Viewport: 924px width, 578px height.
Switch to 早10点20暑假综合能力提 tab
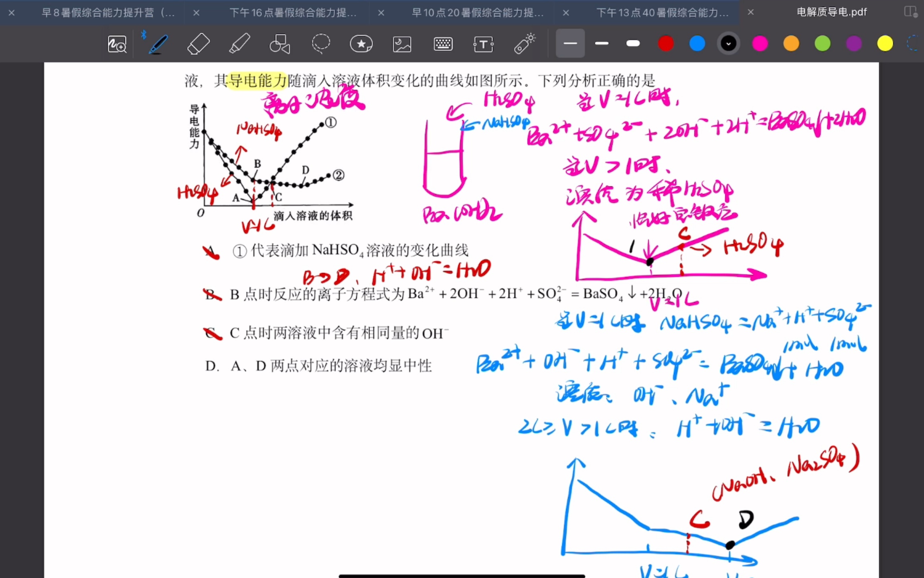[477, 13]
